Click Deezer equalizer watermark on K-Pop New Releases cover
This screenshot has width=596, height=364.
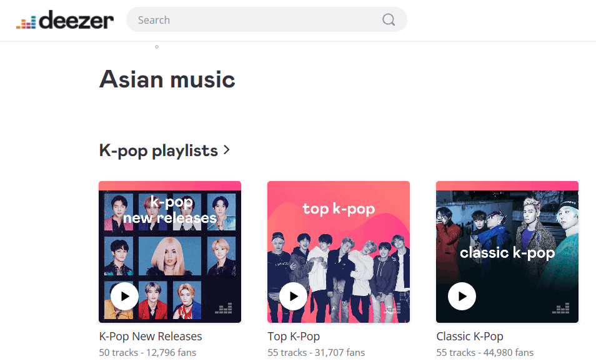coord(224,308)
